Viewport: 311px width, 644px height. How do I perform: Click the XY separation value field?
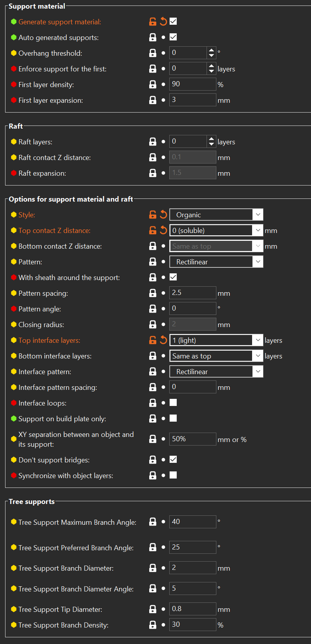[x=192, y=439]
